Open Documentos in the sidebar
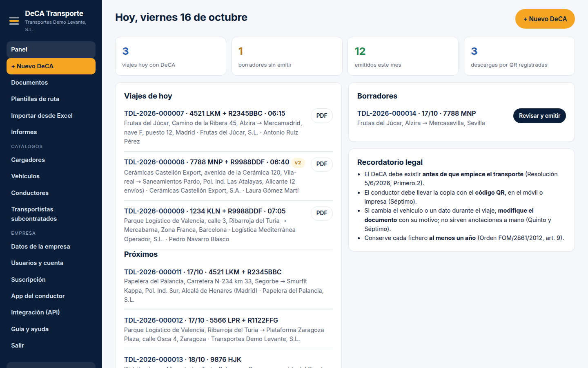588x368 pixels. (x=51, y=83)
